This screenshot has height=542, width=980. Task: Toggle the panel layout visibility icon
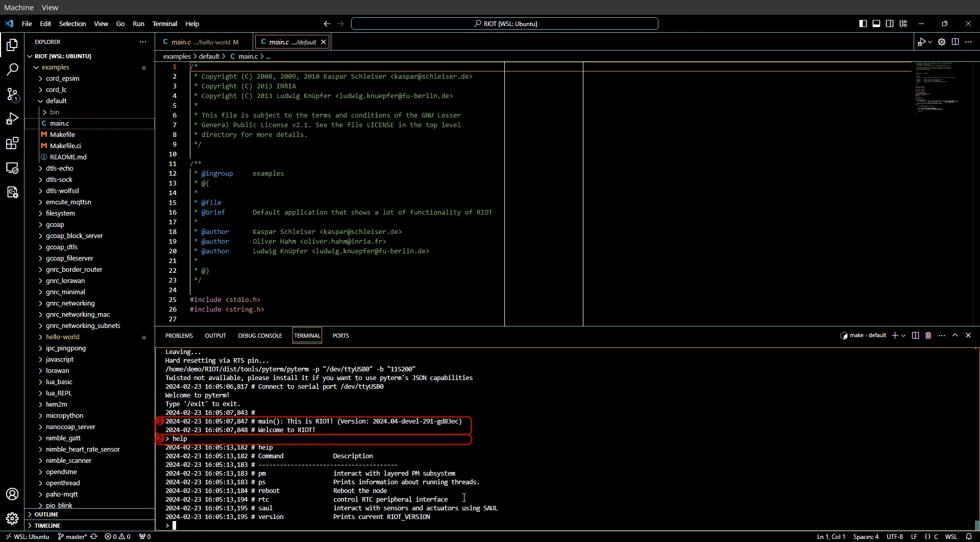(x=877, y=23)
